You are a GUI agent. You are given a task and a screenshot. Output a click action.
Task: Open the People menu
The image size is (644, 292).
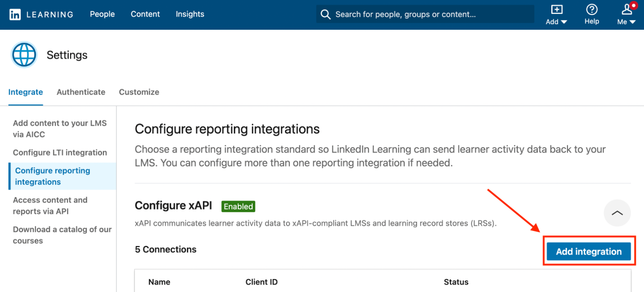point(102,14)
